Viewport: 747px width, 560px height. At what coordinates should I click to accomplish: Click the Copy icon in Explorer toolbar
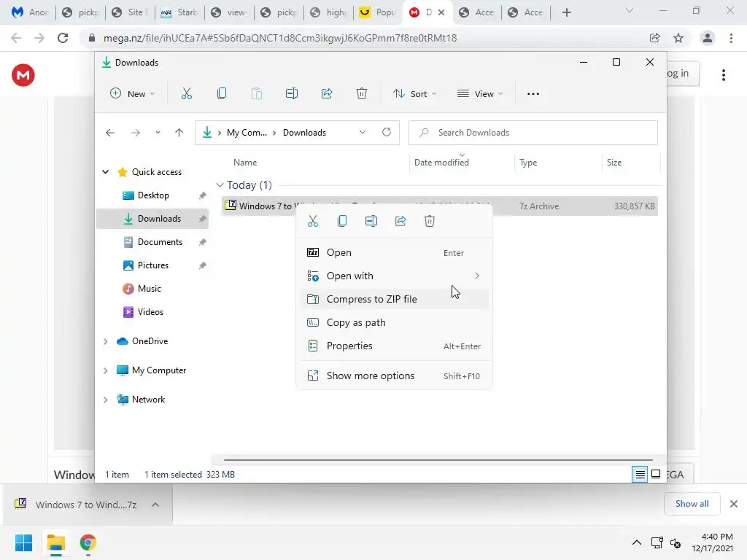point(222,94)
